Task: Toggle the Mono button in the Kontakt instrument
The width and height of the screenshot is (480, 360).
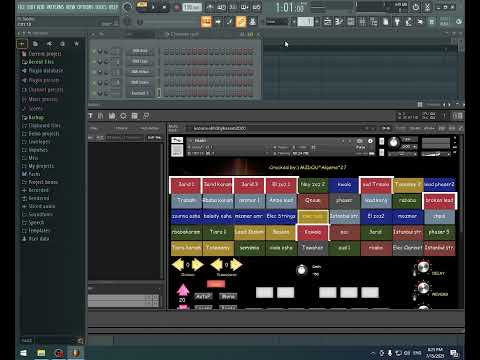Action: [x=228, y=296]
